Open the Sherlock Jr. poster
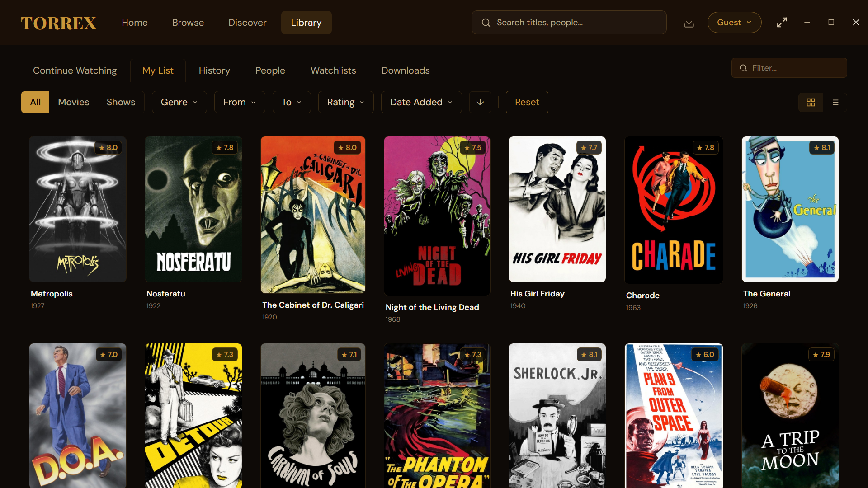The width and height of the screenshot is (868, 488). tap(557, 416)
